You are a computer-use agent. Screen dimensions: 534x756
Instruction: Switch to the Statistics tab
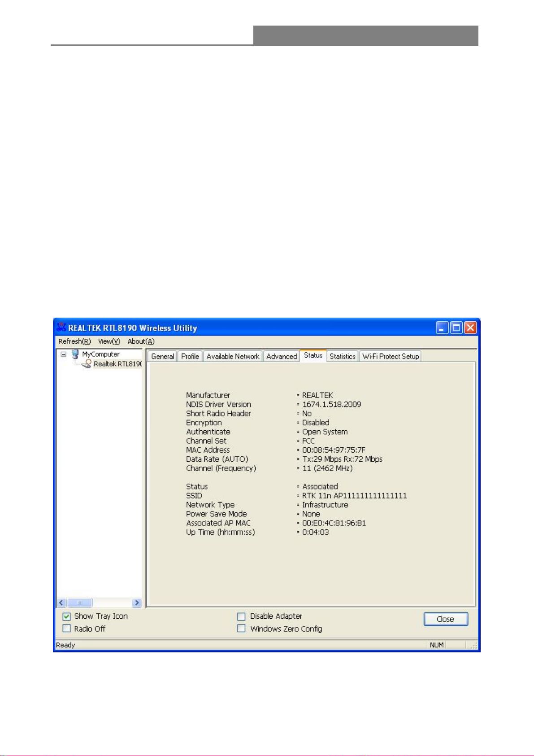coord(343,356)
